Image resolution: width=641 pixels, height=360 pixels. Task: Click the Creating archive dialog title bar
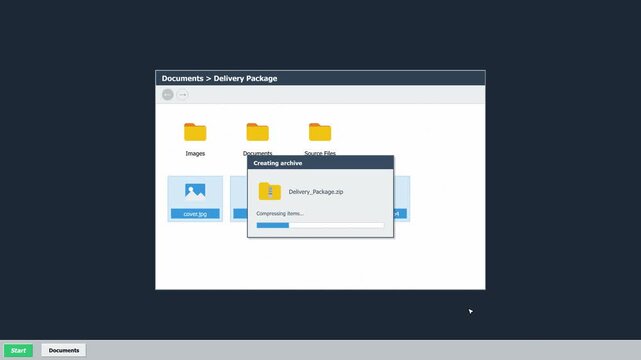point(320,163)
